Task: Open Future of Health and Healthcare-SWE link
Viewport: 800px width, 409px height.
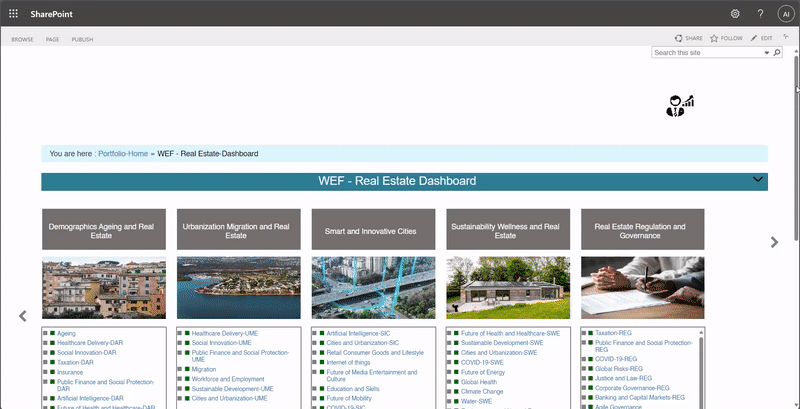Action: click(x=511, y=334)
